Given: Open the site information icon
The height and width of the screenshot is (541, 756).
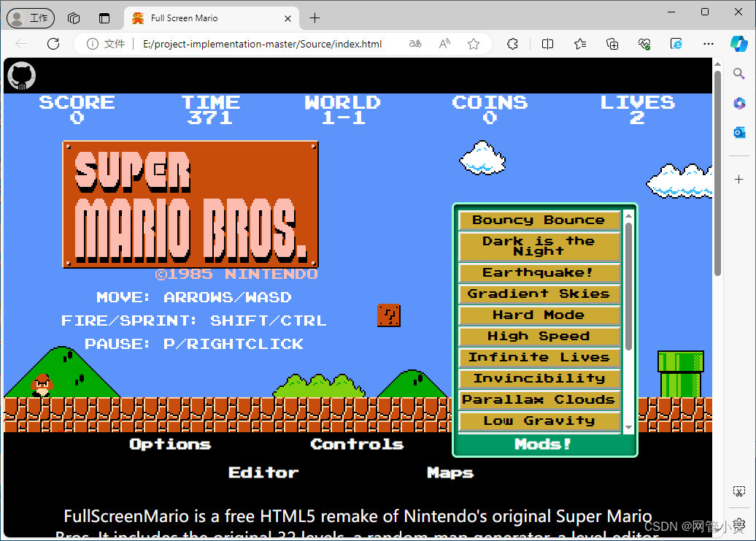Looking at the screenshot, I should (x=92, y=44).
